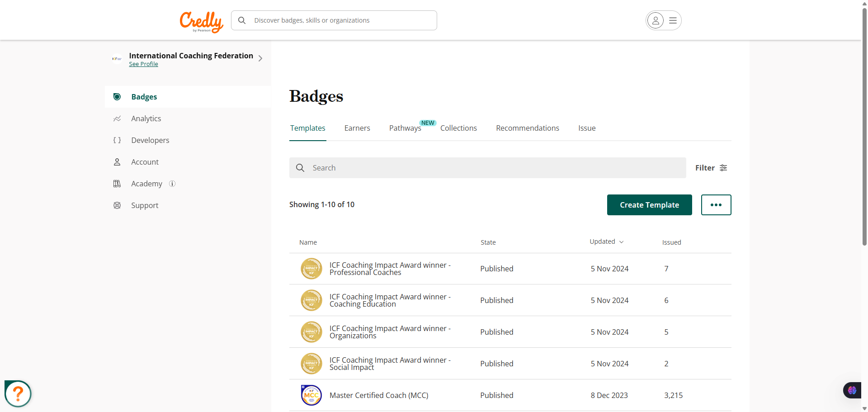Sort by the Updated column arrow
This screenshot has height=412, width=868.
[x=622, y=242]
